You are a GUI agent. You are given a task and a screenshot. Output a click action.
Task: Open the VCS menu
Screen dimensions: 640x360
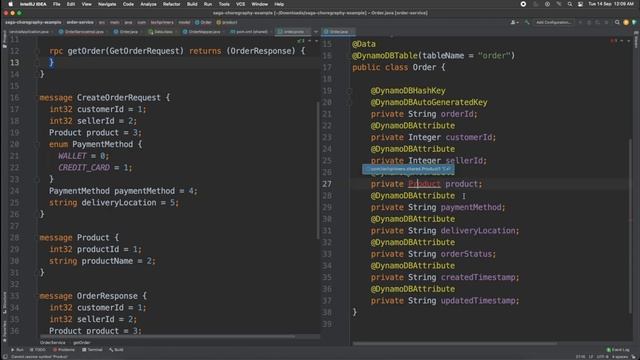(x=240, y=4)
